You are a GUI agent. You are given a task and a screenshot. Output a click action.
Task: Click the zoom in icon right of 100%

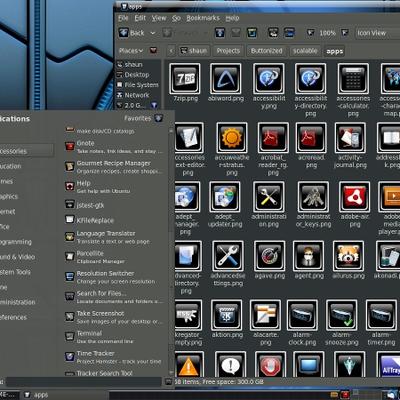pyautogui.click(x=345, y=33)
